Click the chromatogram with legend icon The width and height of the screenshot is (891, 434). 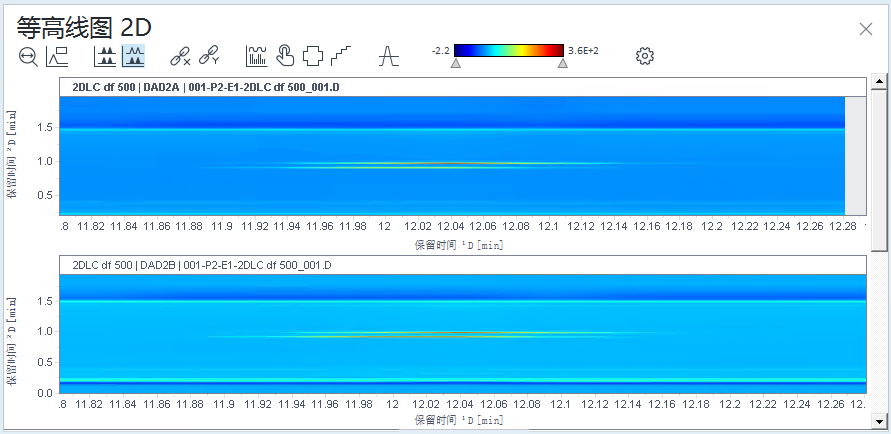(57, 56)
